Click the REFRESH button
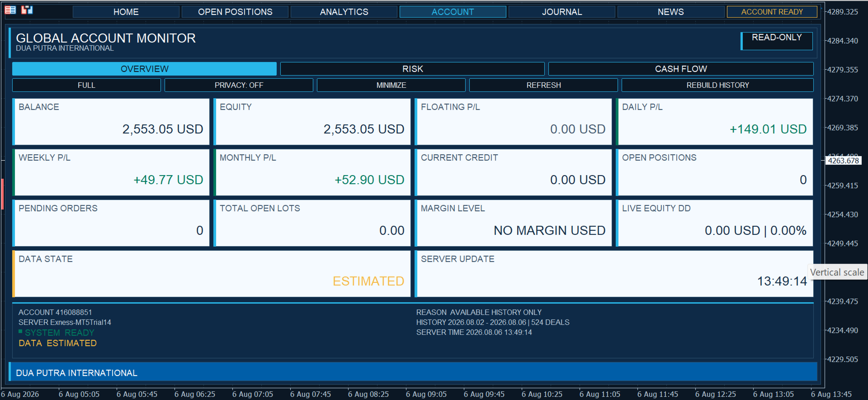Screen dimensions: 868x400 pos(543,85)
